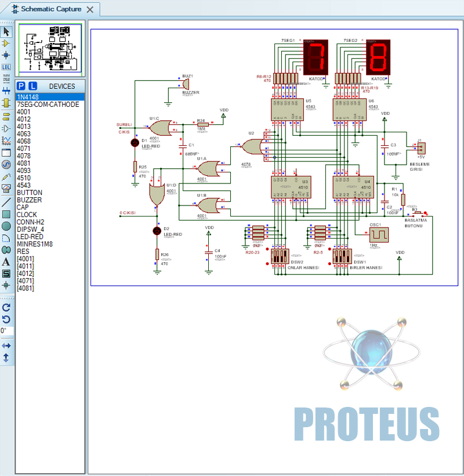Click the P pick devices button
This screenshot has width=464, height=476.
[x=21, y=86]
